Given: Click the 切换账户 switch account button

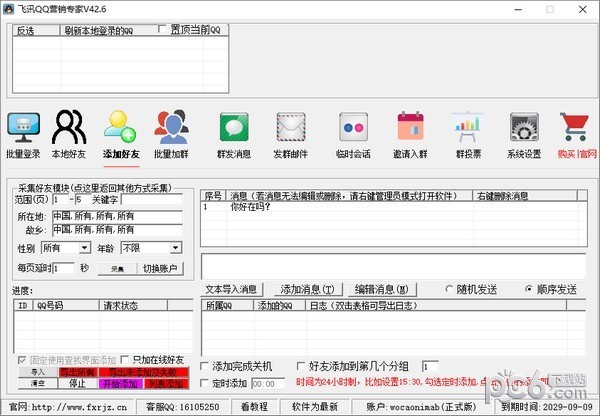Looking at the screenshot, I should click(x=160, y=269).
